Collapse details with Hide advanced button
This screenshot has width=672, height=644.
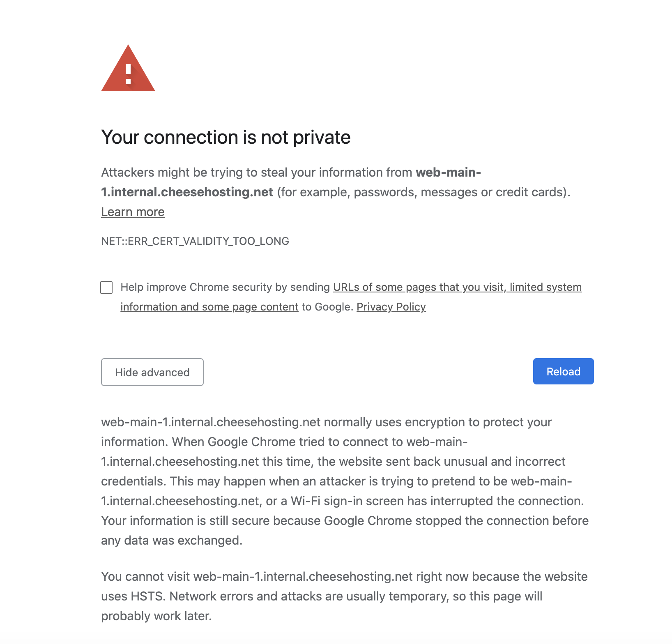[x=152, y=372]
